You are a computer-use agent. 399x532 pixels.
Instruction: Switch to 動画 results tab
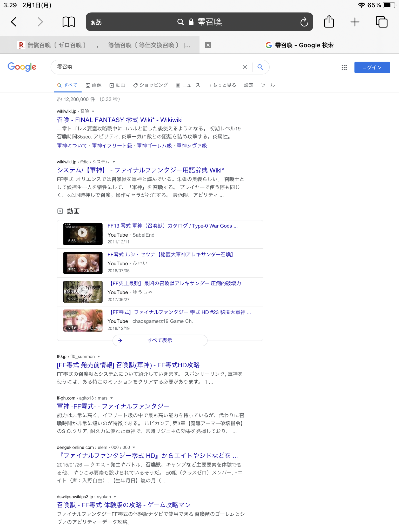[x=117, y=85]
